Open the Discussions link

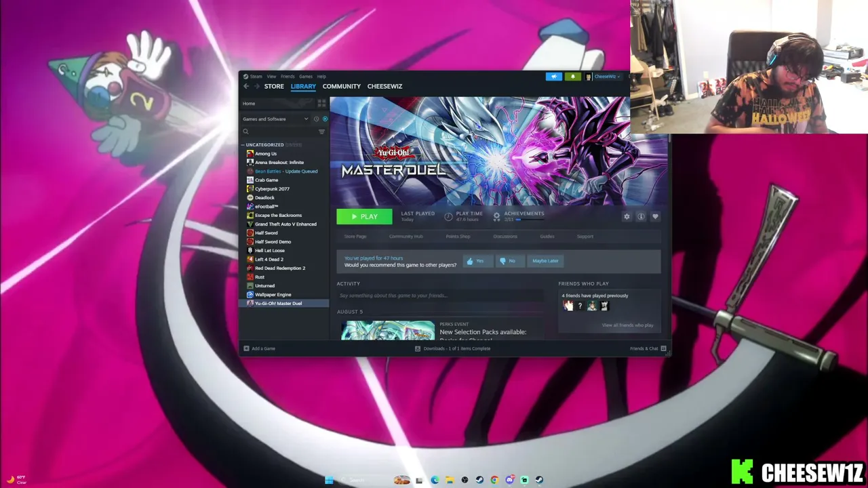[505, 237]
